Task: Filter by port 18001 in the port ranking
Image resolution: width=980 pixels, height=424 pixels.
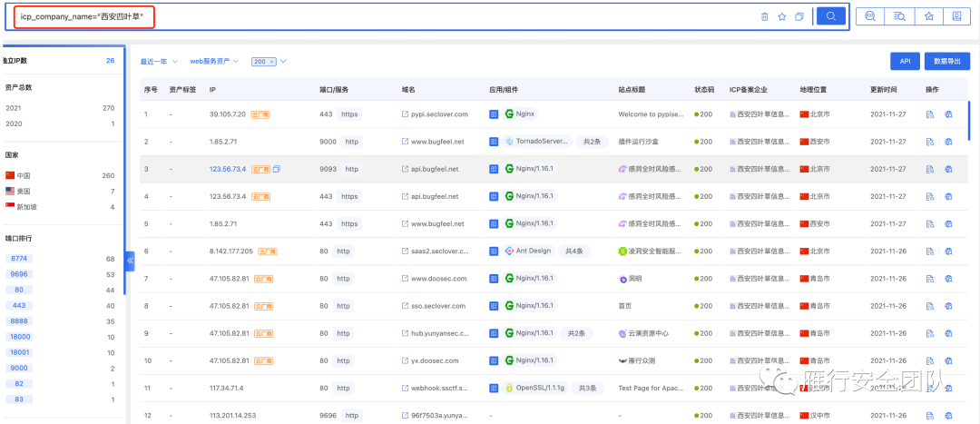Action: (x=19, y=352)
